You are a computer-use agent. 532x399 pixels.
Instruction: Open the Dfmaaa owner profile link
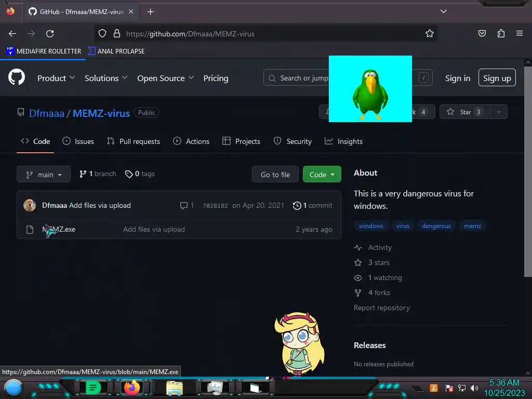(x=46, y=113)
